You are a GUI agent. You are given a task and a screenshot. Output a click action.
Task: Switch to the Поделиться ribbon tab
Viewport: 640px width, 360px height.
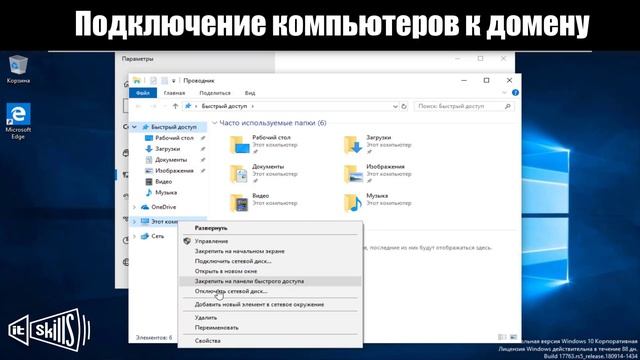[x=215, y=93]
